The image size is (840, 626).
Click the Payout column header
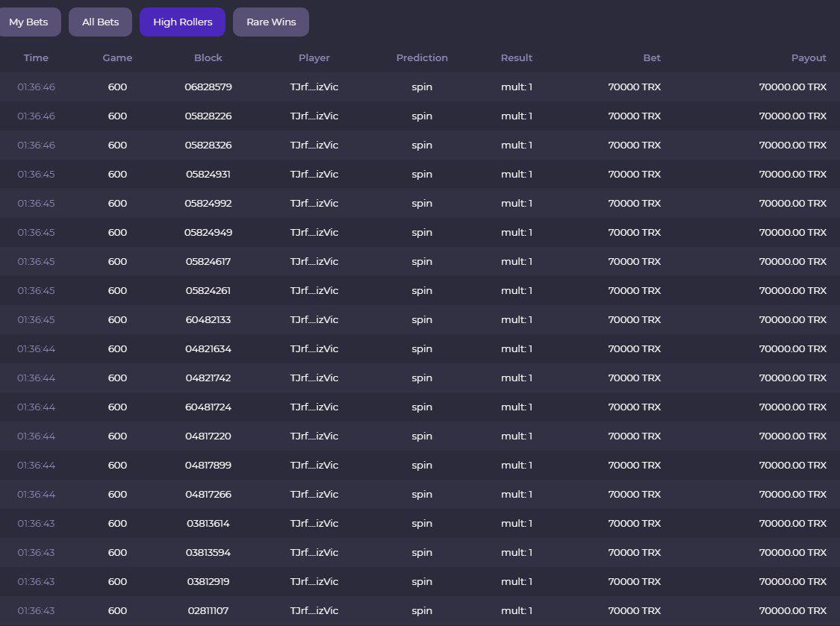(809, 58)
